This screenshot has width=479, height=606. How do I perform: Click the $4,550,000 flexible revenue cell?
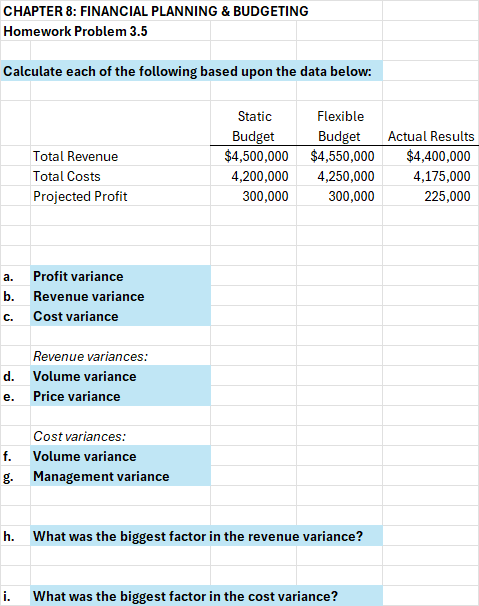(x=340, y=156)
